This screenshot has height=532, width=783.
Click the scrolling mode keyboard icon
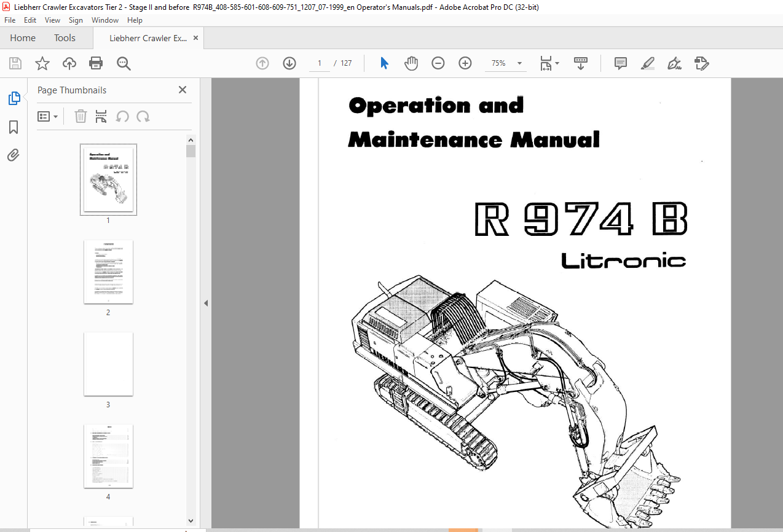click(581, 63)
